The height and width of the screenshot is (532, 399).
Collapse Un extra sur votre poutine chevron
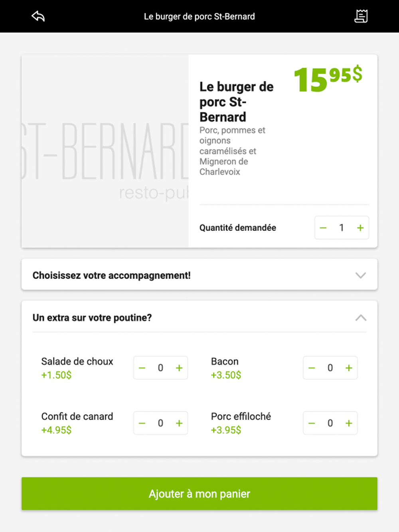click(361, 318)
